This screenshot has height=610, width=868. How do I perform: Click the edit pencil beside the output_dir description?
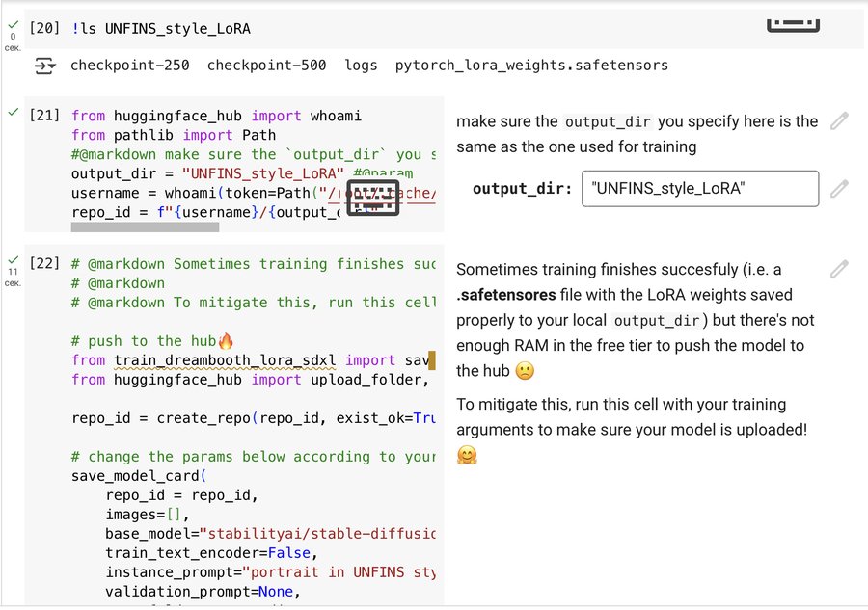pyautogui.click(x=839, y=121)
